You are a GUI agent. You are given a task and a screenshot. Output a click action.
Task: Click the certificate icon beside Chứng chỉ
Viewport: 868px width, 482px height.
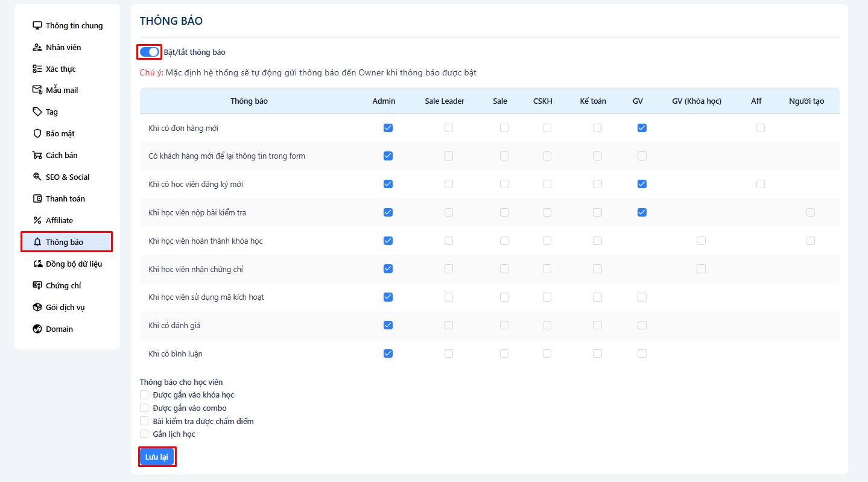[x=37, y=285]
